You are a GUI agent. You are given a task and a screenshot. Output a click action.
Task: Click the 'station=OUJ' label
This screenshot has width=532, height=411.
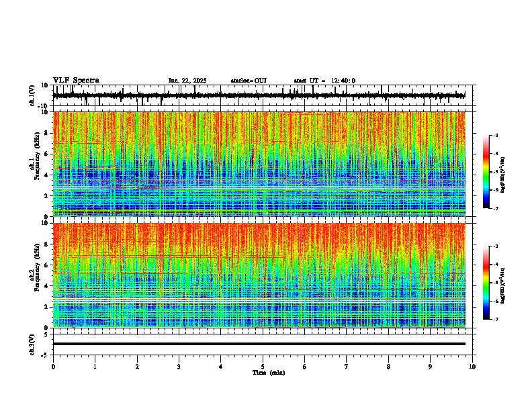coord(249,81)
